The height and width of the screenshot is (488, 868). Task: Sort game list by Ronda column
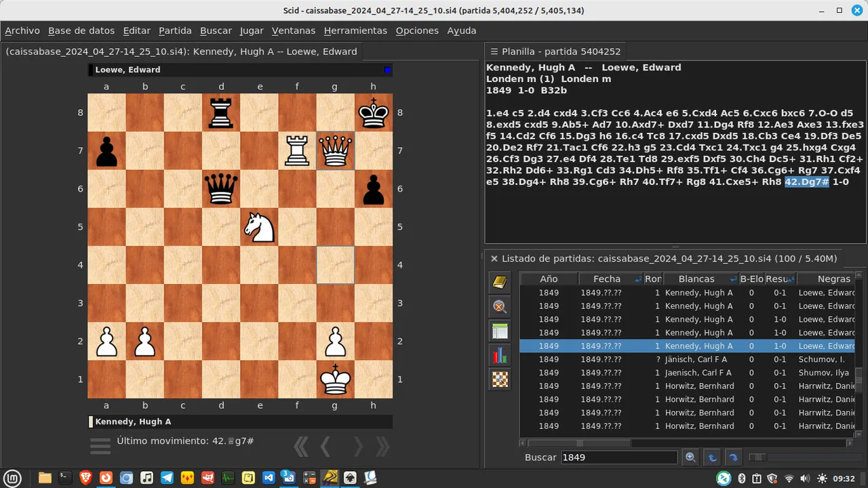pos(653,279)
